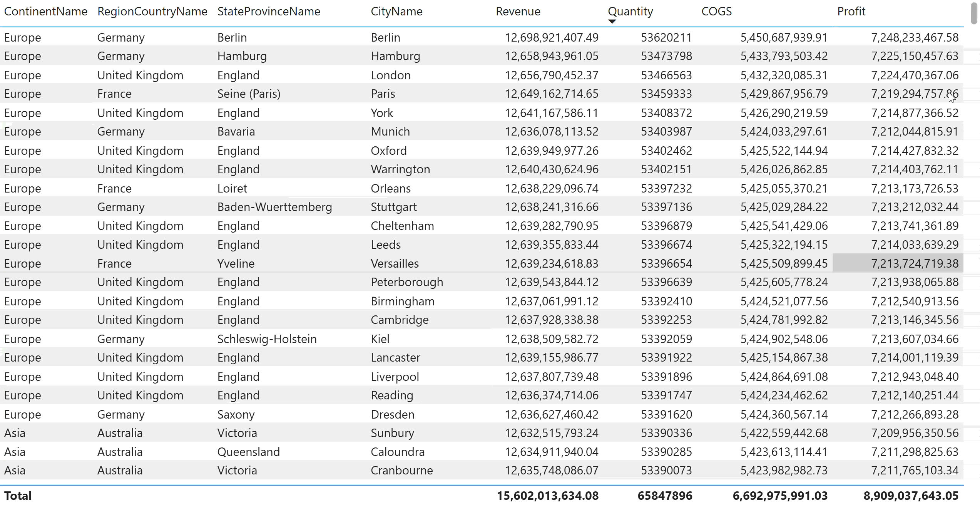This screenshot has height=506, width=980.
Task: Select Asia in the Sunbury row
Action: point(15,433)
